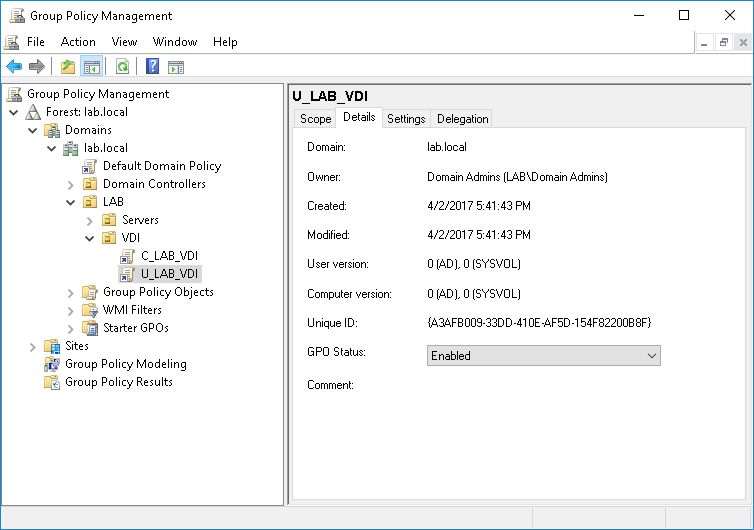Click the Forward arrow in the toolbar
754x530 pixels.
coord(37,67)
